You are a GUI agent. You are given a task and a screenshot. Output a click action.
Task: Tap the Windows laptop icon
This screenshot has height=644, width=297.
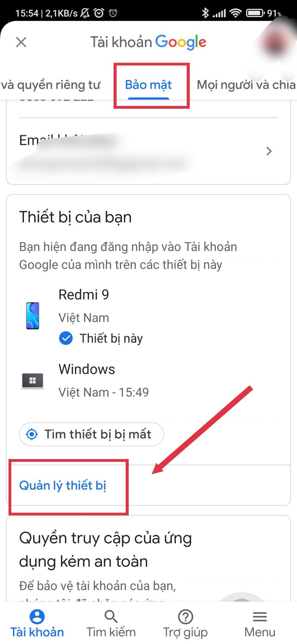click(x=32, y=381)
